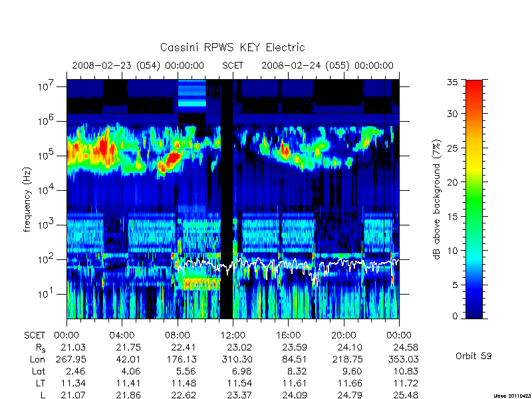Click the Lat value "5.56"
Viewport: 532px width, 399px height.
(186, 372)
